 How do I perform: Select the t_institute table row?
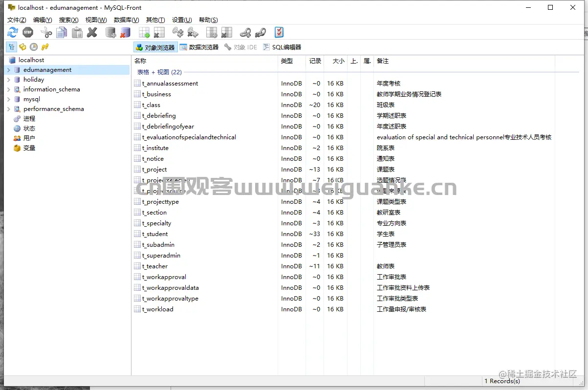[x=343, y=148]
